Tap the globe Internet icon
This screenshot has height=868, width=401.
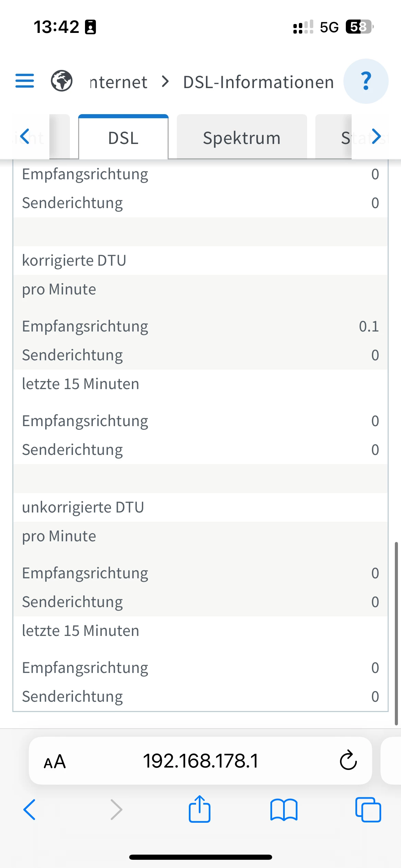click(62, 81)
